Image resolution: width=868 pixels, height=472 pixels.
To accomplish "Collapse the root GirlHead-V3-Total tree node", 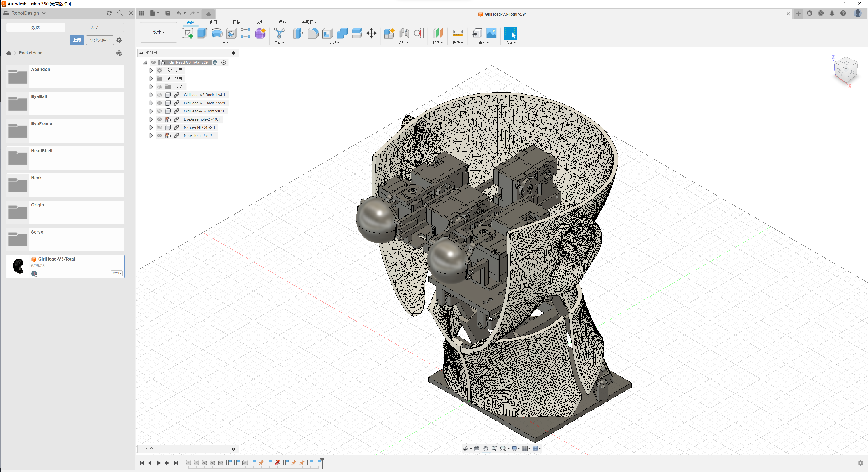I will 145,62.
